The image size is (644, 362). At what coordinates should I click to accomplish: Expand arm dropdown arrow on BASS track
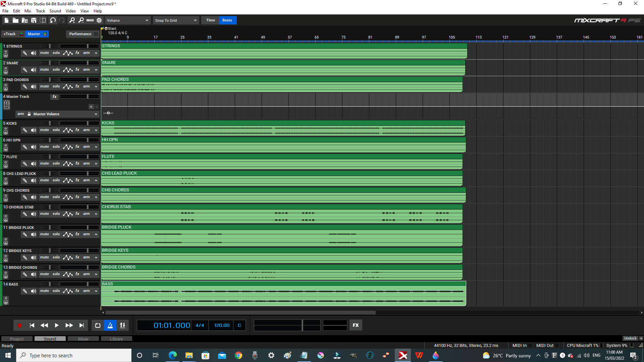point(96,291)
